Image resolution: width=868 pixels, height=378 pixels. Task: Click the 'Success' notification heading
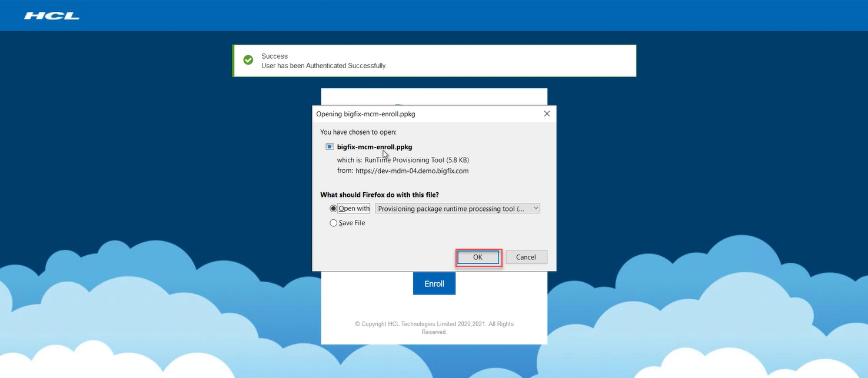[275, 56]
